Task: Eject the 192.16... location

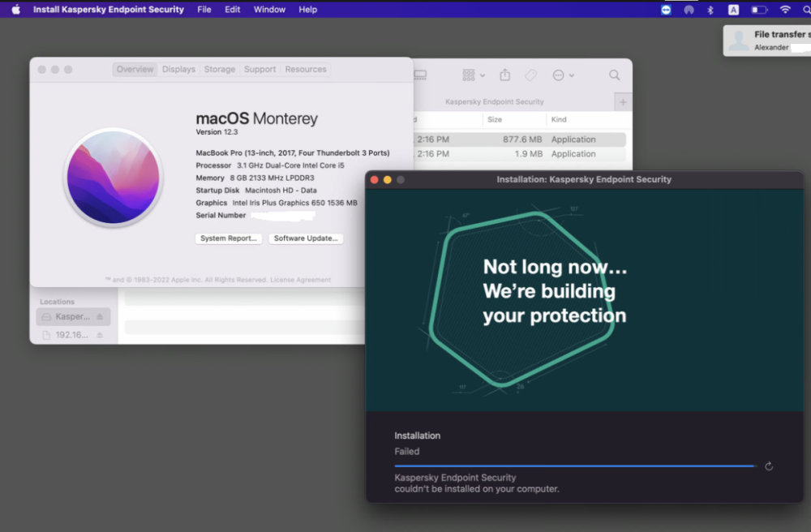Action: (100, 335)
